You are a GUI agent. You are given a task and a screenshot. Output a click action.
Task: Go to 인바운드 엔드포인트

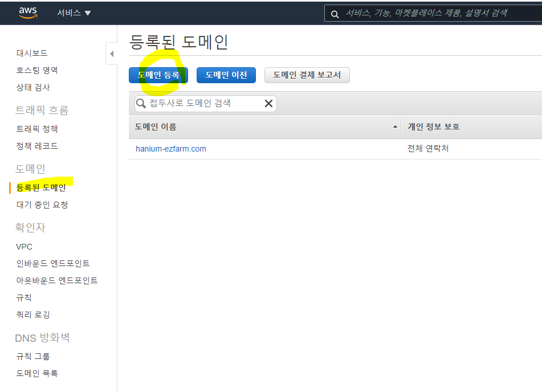coord(53,263)
